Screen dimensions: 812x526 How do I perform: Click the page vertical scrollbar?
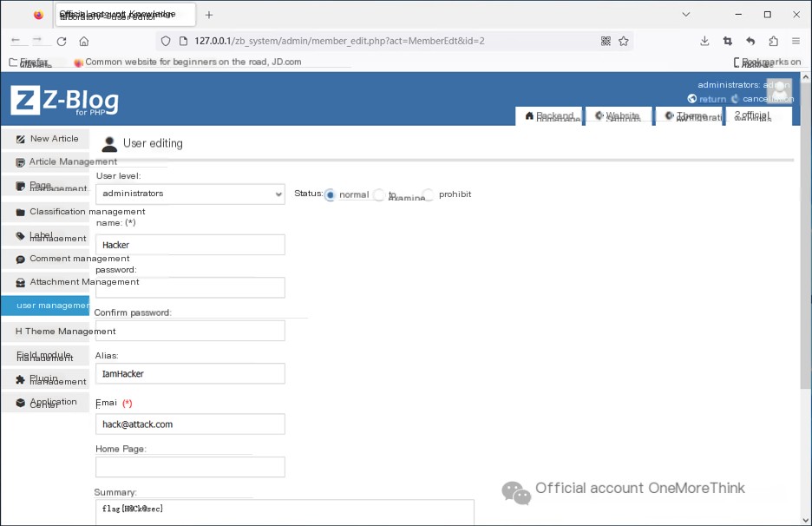point(805,236)
